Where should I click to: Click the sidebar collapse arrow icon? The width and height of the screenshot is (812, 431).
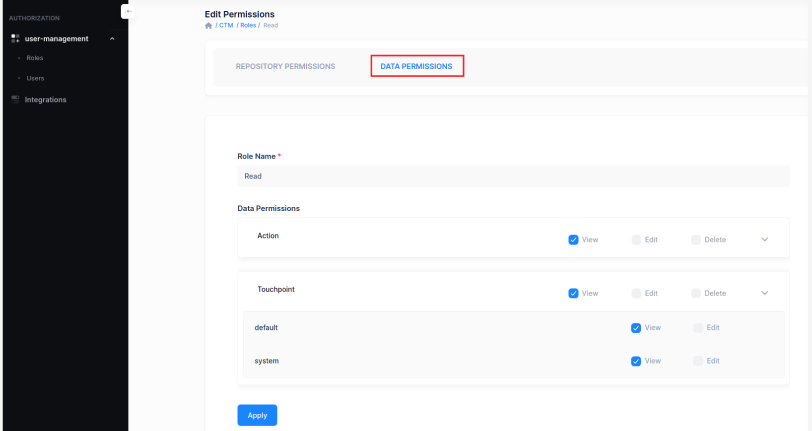128,11
